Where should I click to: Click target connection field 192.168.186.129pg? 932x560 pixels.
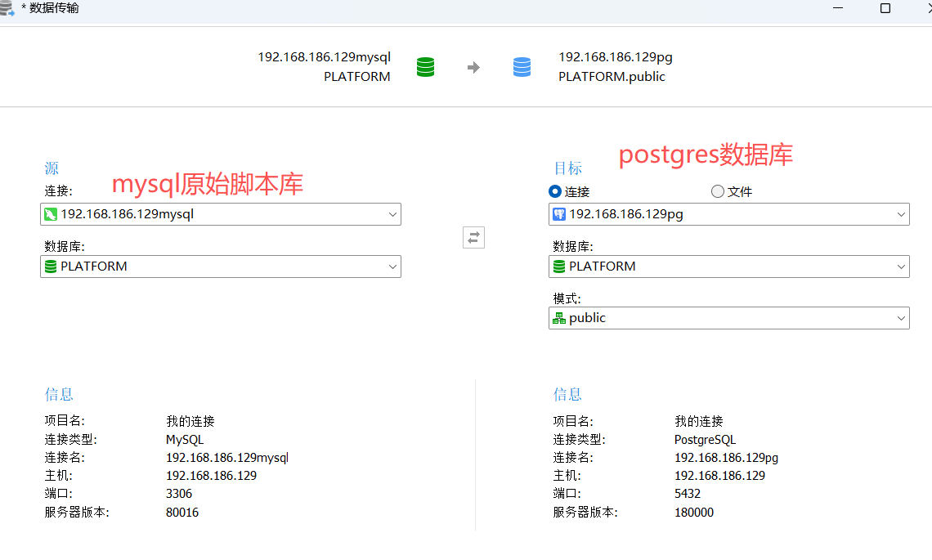pyautogui.click(x=728, y=214)
